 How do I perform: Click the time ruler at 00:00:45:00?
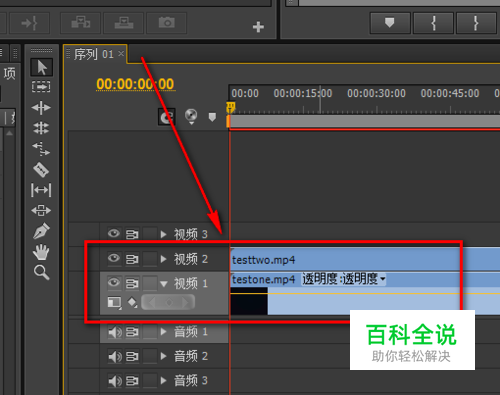450,93
